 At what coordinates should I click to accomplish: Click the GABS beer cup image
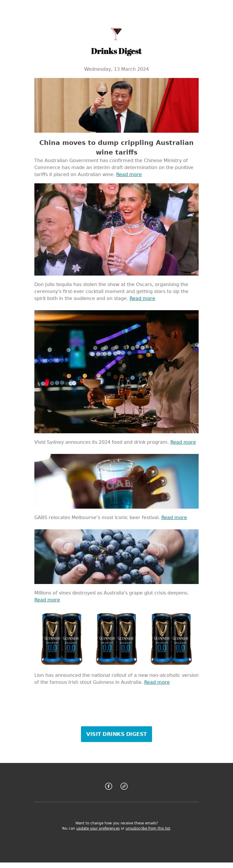point(116,481)
